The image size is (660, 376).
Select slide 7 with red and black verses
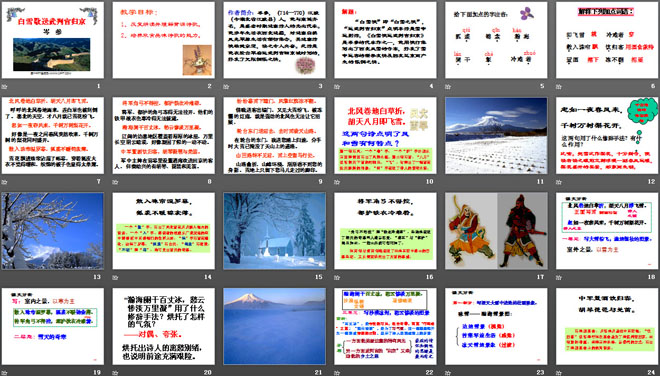click(53, 136)
